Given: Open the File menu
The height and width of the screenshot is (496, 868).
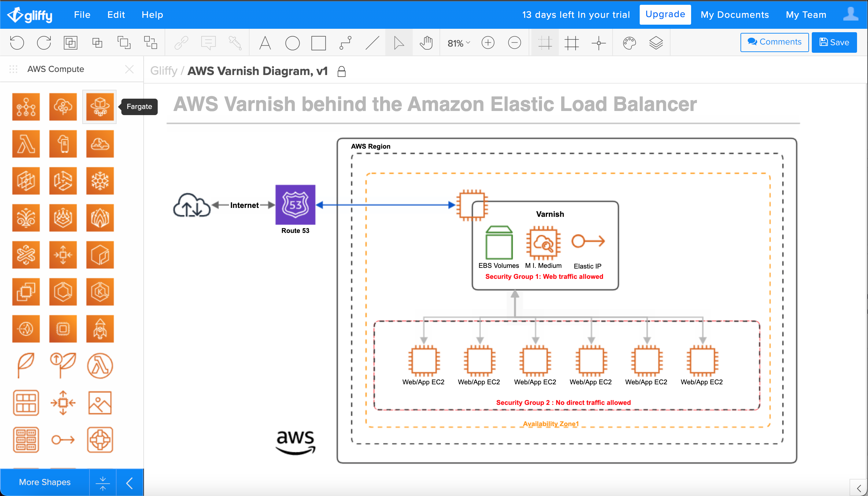Looking at the screenshot, I should coord(82,15).
